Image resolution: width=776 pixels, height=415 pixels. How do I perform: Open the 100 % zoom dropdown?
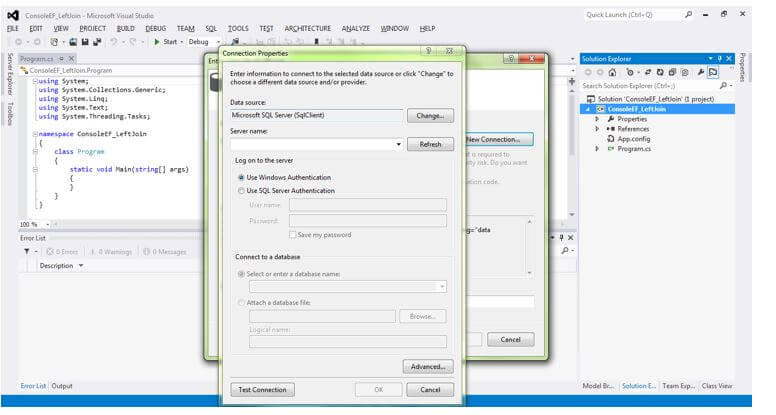click(x=48, y=225)
